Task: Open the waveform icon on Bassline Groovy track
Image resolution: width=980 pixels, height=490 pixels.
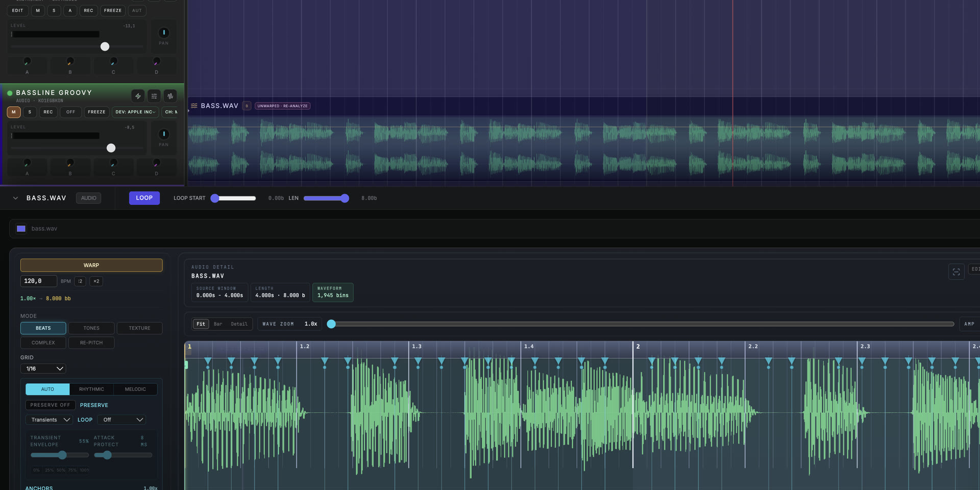Action: (170, 96)
